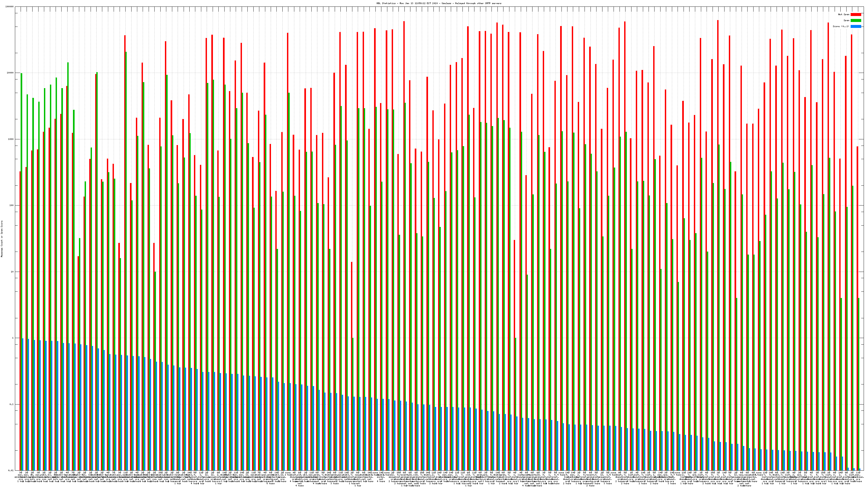Click the RBL Statistics chart title
This screenshot has height=488, width=868.
click(x=439, y=3)
